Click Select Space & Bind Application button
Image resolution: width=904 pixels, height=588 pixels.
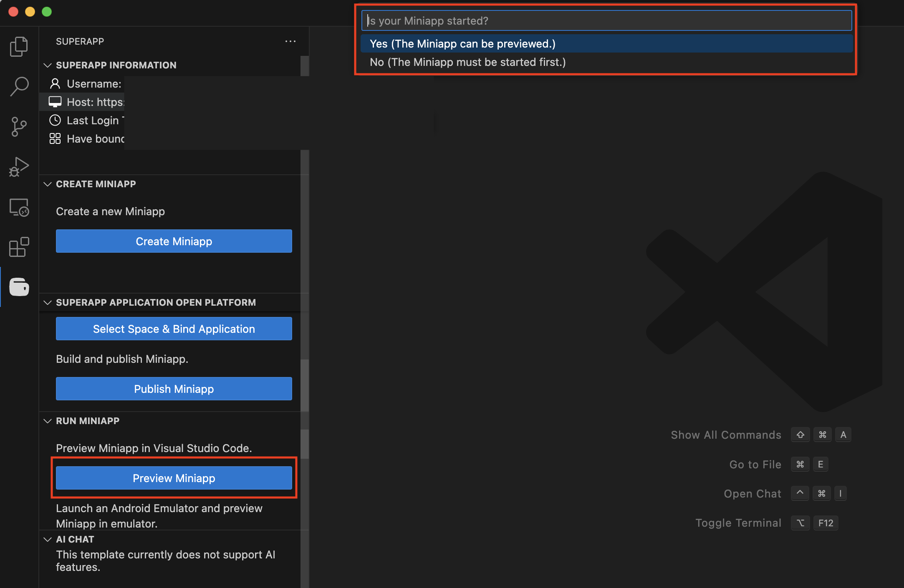(x=174, y=329)
